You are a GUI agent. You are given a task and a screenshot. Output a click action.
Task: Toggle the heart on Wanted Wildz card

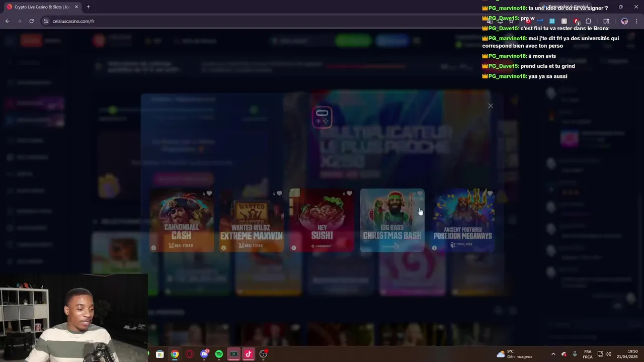279,194
